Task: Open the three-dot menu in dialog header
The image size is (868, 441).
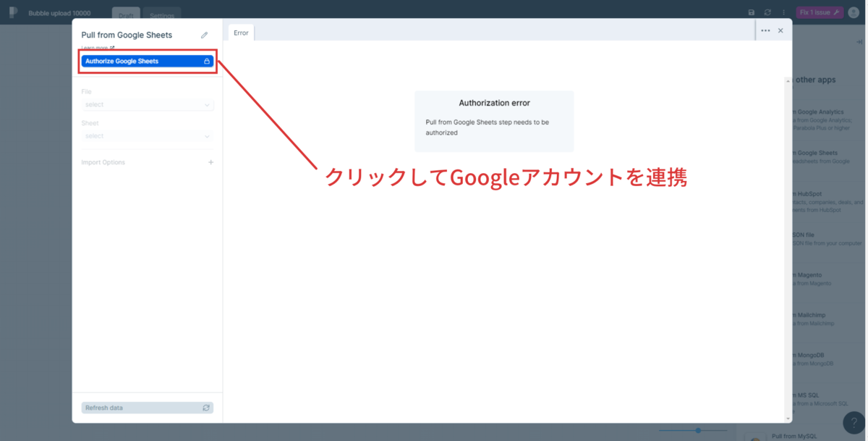Action: click(x=765, y=30)
